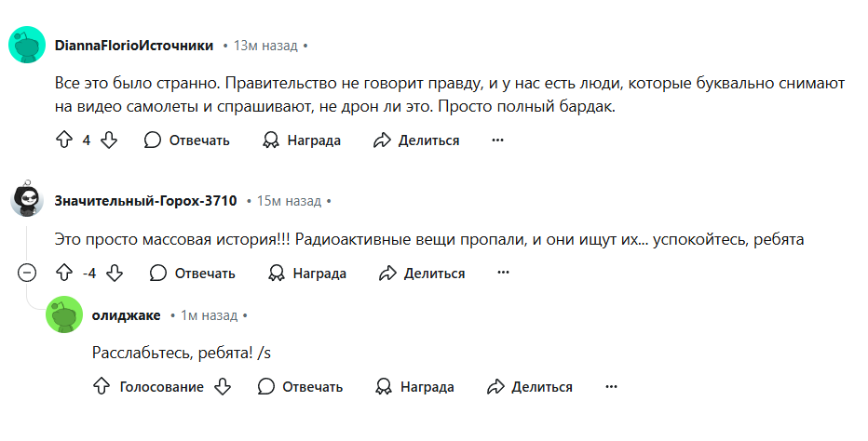Collapse the Значительный-Горох-3710 comment thread
The image size is (868, 441).
point(27,273)
